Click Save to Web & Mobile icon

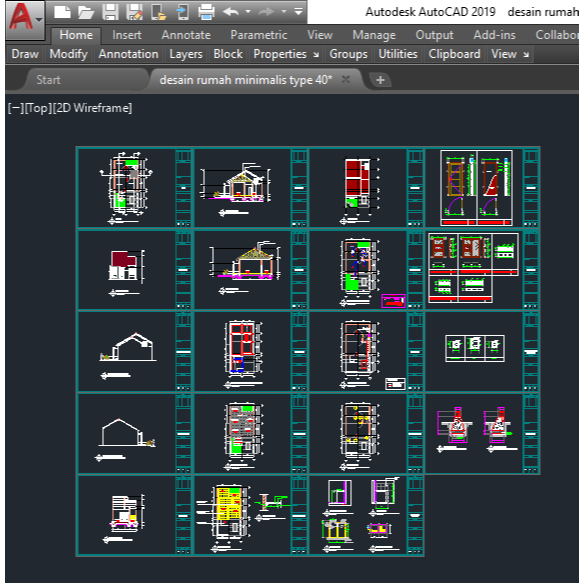182,12
